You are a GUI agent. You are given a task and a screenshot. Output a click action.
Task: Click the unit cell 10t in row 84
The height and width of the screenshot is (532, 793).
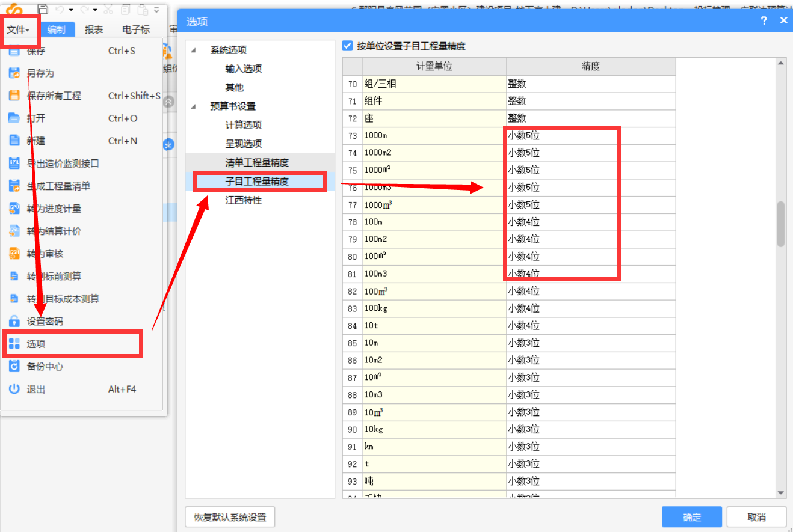pos(434,326)
